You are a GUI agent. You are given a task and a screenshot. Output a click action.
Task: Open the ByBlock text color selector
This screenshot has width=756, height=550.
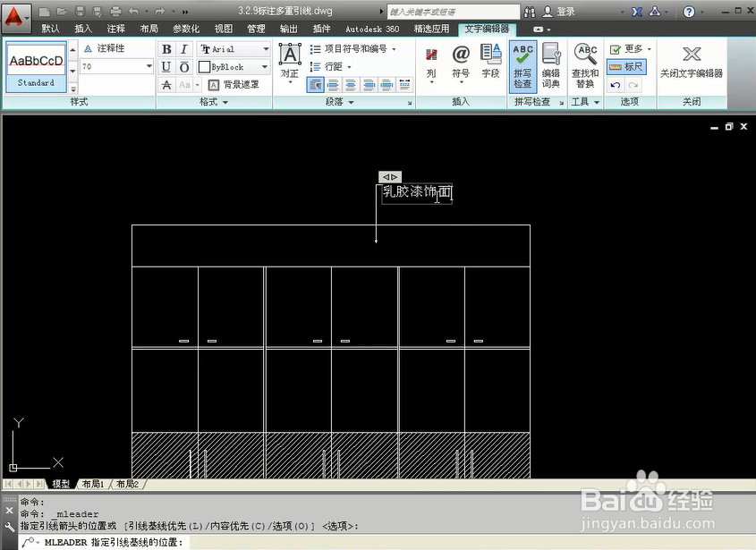(x=234, y=67)
